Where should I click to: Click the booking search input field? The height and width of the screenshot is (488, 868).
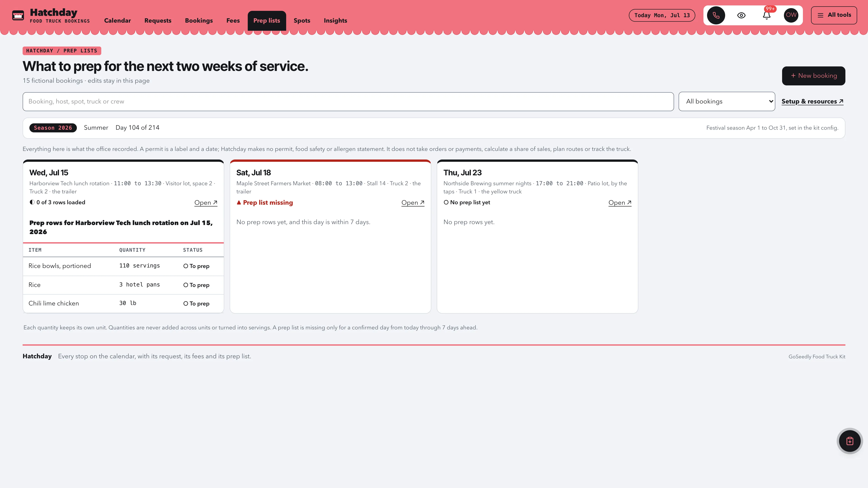click(x=348, y=101)
